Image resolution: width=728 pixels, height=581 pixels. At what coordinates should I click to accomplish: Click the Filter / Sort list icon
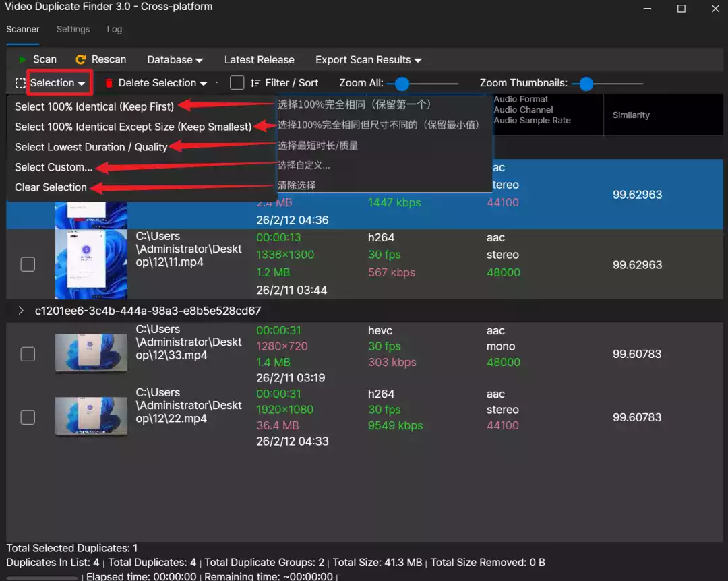pos(255,83)
